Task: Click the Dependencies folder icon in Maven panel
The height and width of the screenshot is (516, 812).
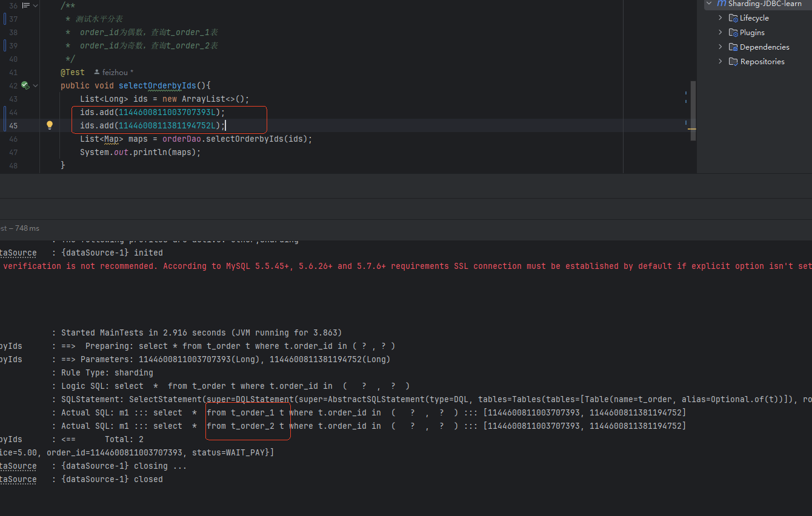Action: (x=733, y=47)
